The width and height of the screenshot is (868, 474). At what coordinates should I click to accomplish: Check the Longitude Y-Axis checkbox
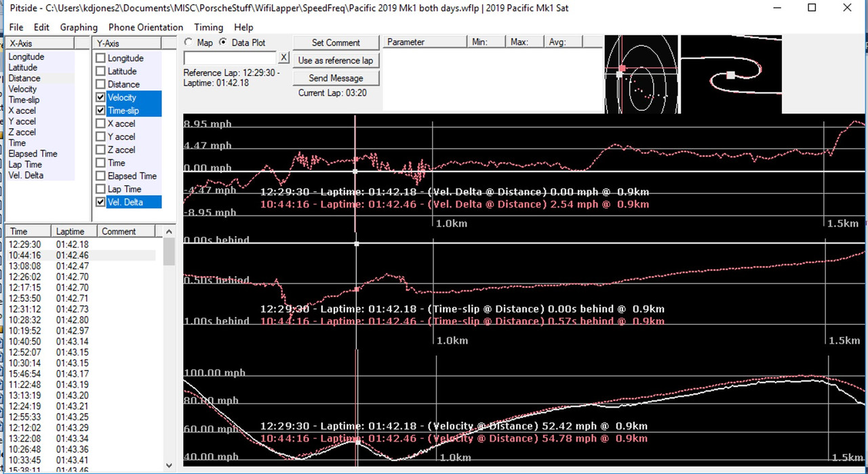click(100, 58)
